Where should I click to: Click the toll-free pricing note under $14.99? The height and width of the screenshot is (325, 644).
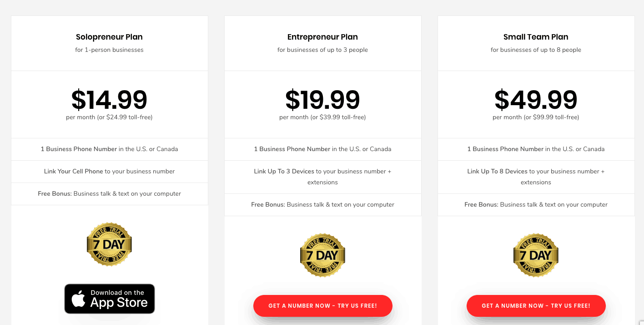(109, 117)
